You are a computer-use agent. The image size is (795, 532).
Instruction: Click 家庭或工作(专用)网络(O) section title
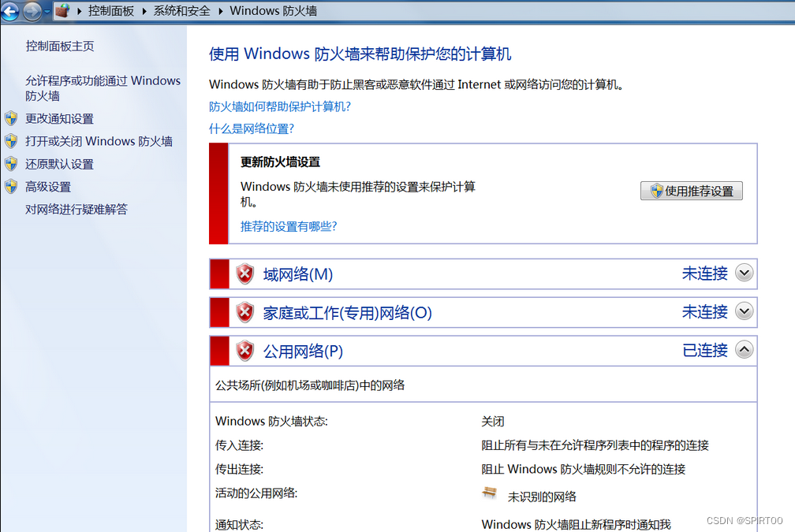point(347,313)
